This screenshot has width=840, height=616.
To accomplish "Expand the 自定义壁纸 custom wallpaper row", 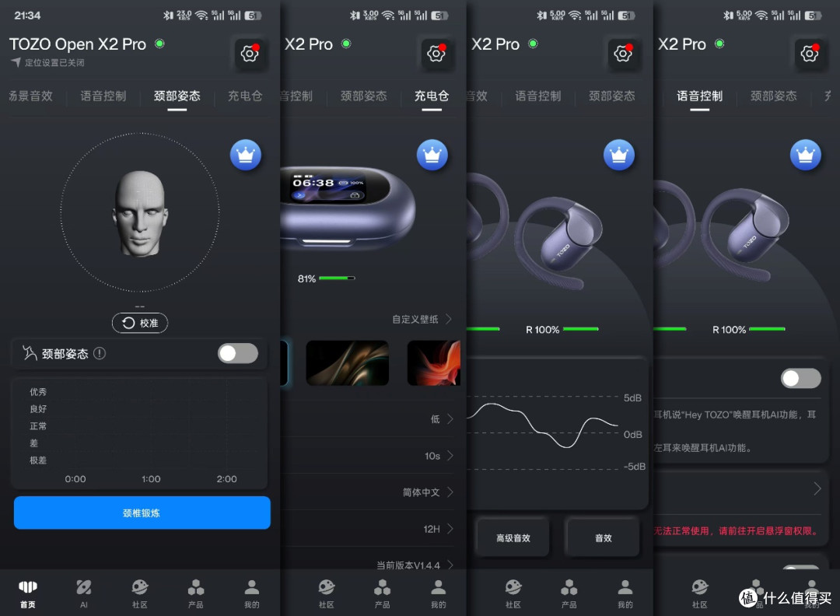I will click(x=422, y=319).
